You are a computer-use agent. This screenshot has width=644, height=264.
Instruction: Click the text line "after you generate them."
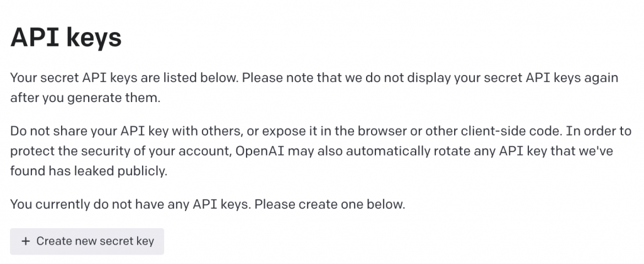pos(85,99)
